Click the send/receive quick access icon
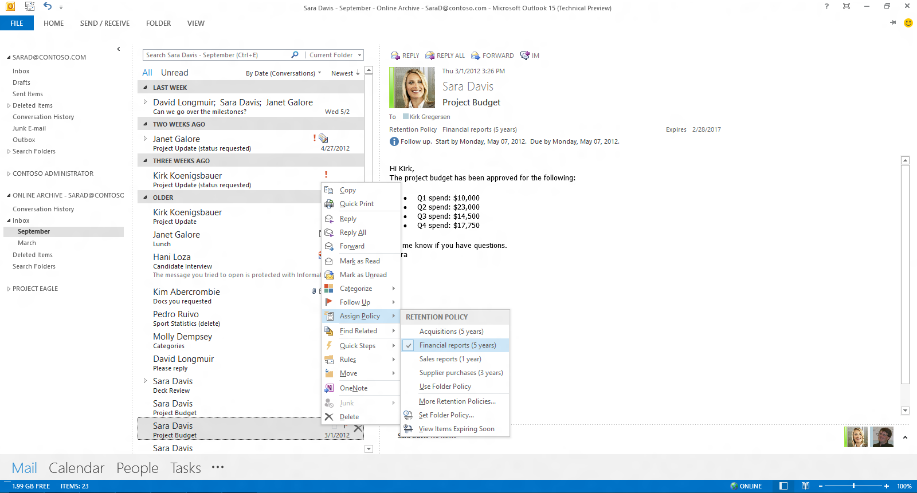 29,6
